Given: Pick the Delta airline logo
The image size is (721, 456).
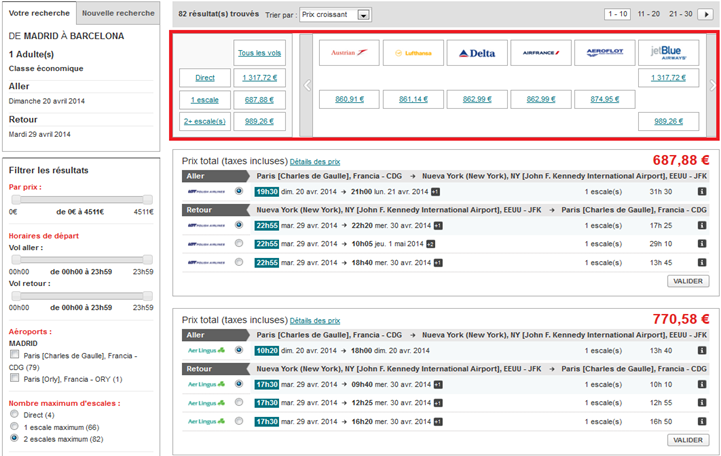Looking at the screenshot, I should pyautogui.click(x=477, y=53).
